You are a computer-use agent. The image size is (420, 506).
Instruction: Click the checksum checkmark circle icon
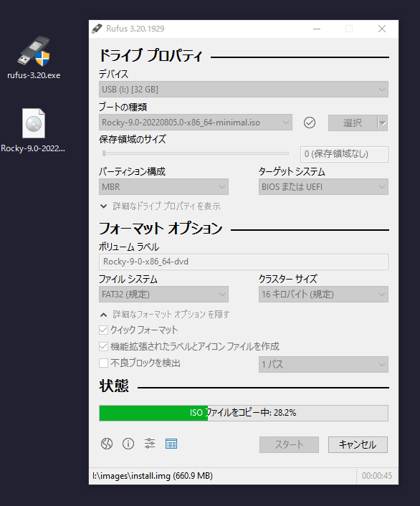tap(310, 123)
